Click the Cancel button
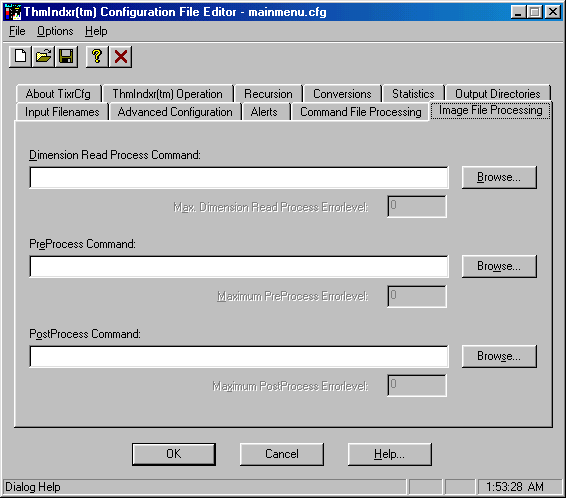Viewport: 566px width, 498px height. click(x=282, y=454)
